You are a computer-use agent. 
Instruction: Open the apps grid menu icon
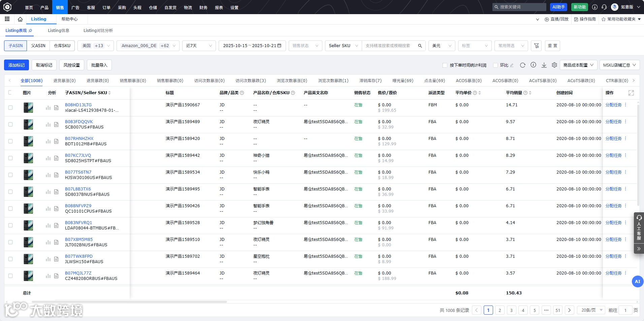(7, 19)
